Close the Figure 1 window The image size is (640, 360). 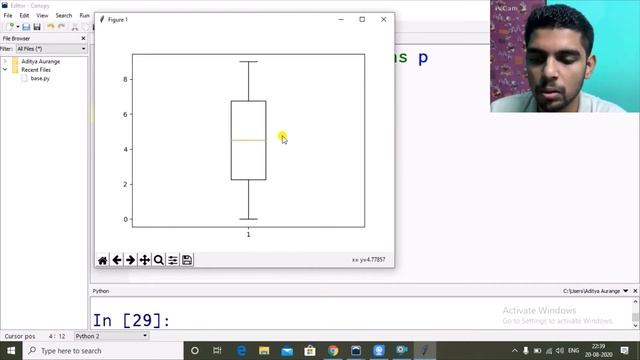384,20
